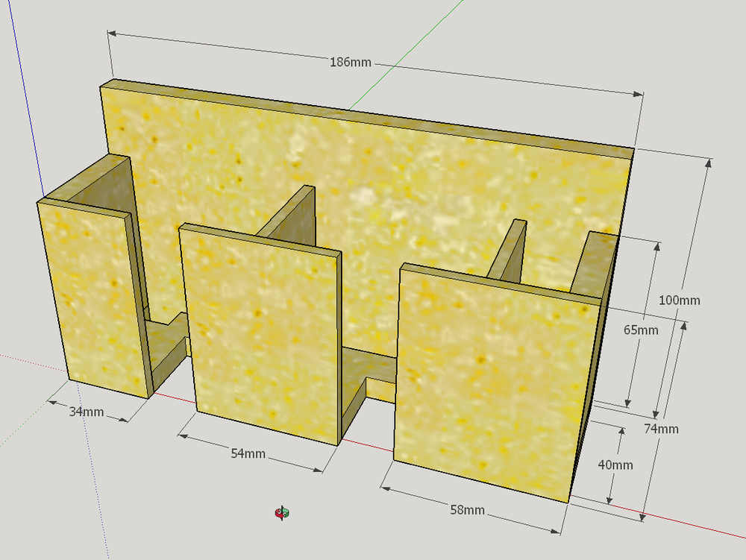Select the right front panel above 58mm

click(489, 380)
